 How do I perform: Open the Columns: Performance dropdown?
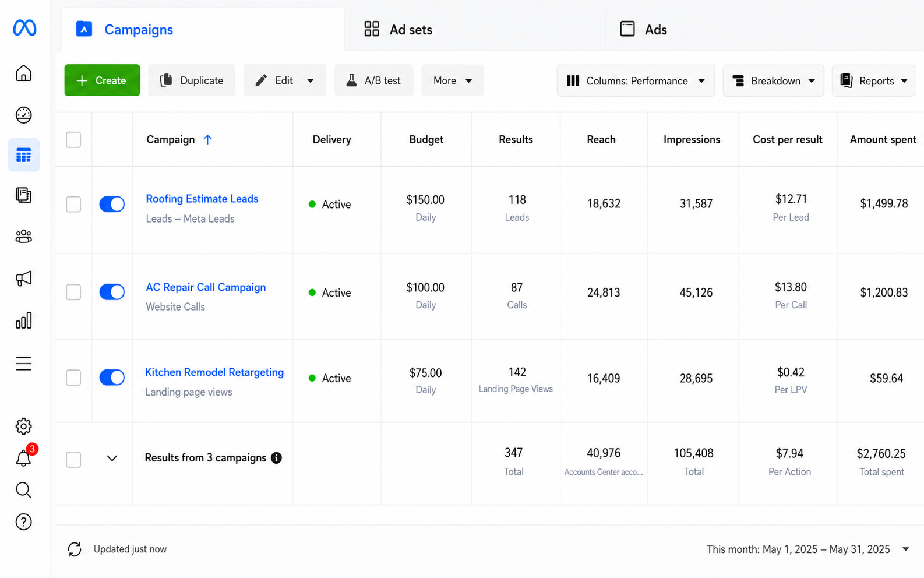[636, 80]
